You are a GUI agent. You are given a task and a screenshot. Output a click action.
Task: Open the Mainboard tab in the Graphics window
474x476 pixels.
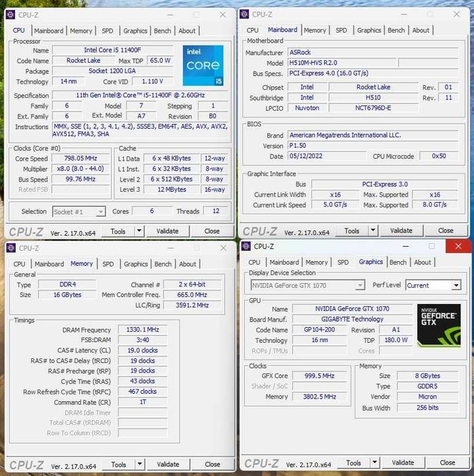coord(284,262)
